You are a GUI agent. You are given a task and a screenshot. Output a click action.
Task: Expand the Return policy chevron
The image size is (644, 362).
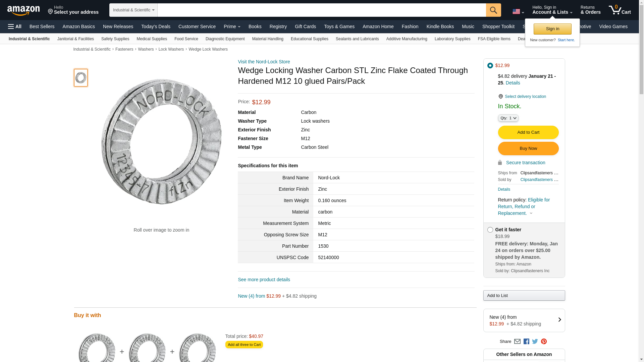click(531, 214)
